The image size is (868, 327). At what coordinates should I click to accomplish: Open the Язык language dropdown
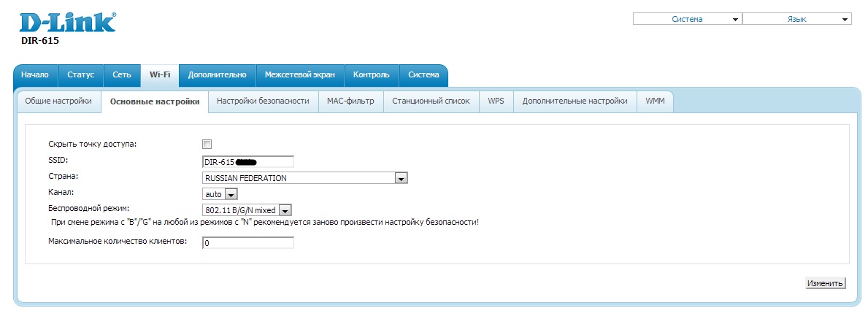(x=796, y=19)
